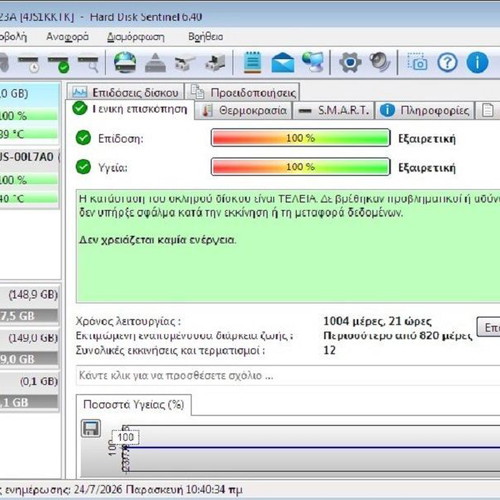
Task: Click the 39 °C temperature bar in sidebar
Action: [29, 134]
